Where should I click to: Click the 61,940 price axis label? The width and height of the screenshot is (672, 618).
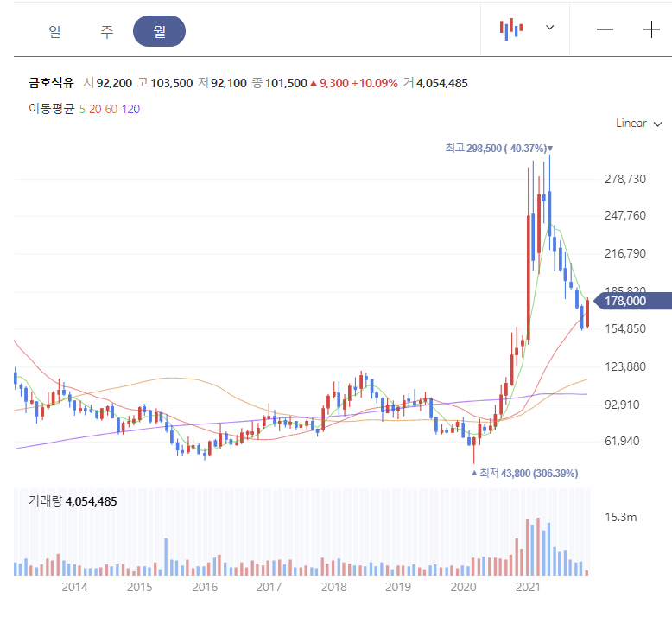click(622, 441)
